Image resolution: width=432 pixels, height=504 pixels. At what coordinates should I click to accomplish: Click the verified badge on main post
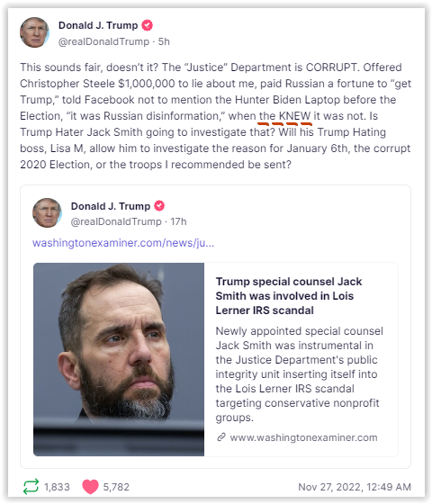[x=148, y=25]
